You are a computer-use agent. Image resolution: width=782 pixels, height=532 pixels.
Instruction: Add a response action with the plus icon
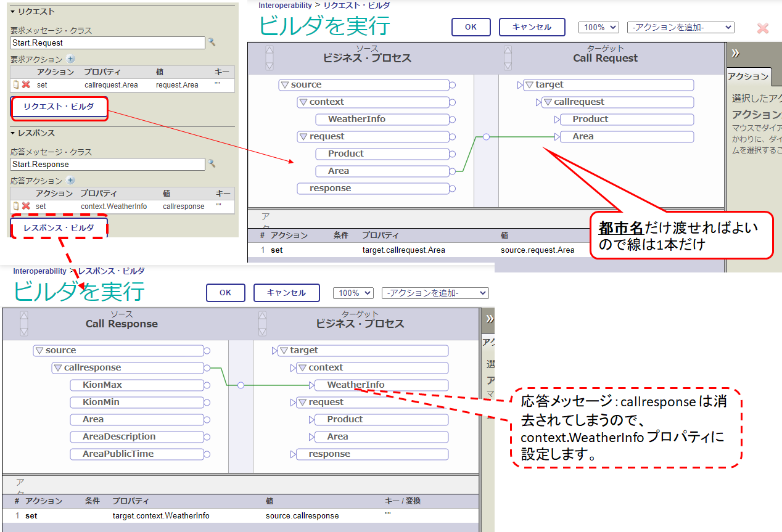point(70,181)
